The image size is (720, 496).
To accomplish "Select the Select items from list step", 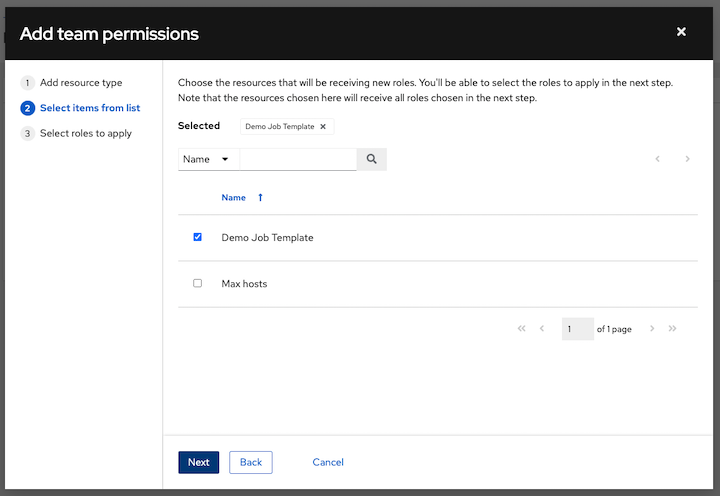I will [x=88, y=108].
